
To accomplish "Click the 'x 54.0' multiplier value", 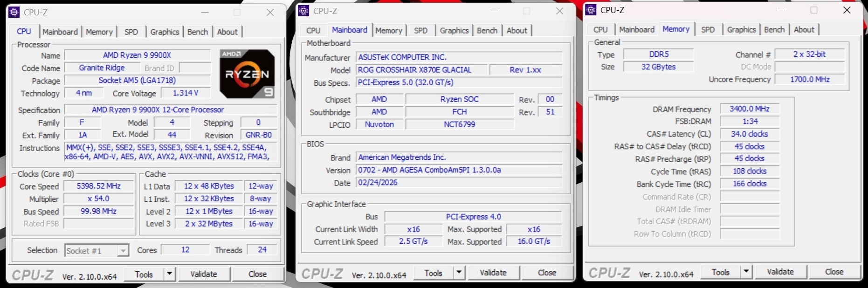I will click(99, 199).
